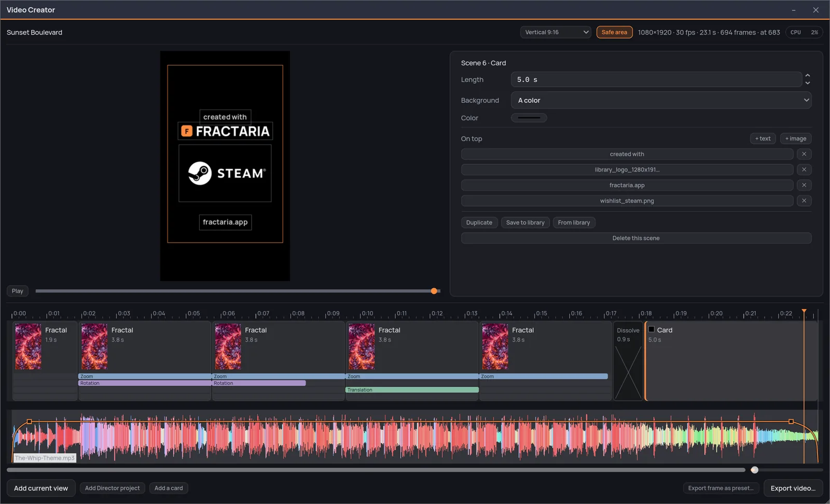Image resolution: width=830 pixels, height=504 pixels.
Task: Click the orange timeline playhead marker
Action: [x=804, y=311]
